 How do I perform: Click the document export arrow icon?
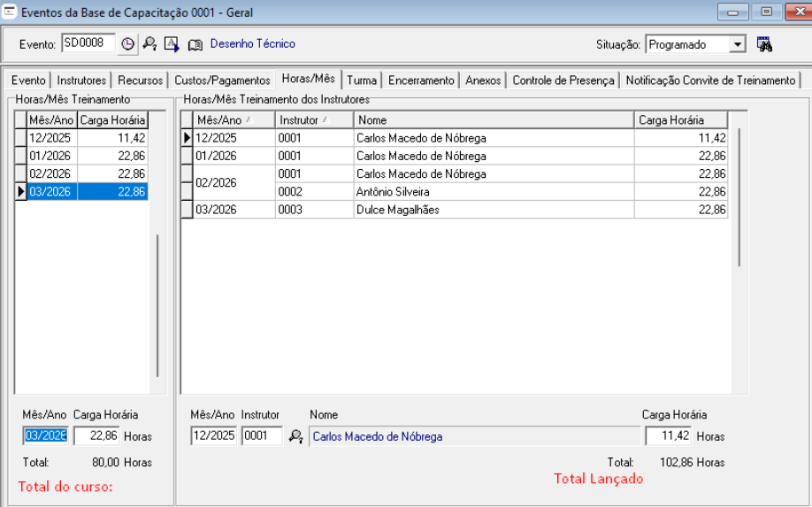click(172, 44)
